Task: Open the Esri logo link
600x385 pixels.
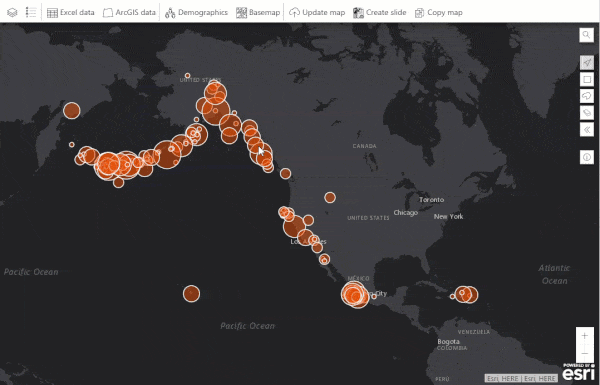Action: [x=579, y=372]
